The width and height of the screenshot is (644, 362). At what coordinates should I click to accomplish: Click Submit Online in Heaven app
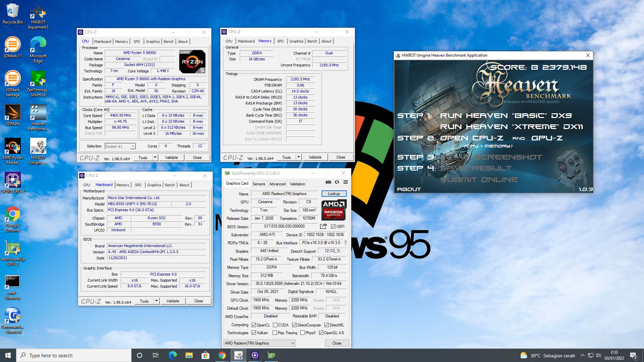[479, 179]
